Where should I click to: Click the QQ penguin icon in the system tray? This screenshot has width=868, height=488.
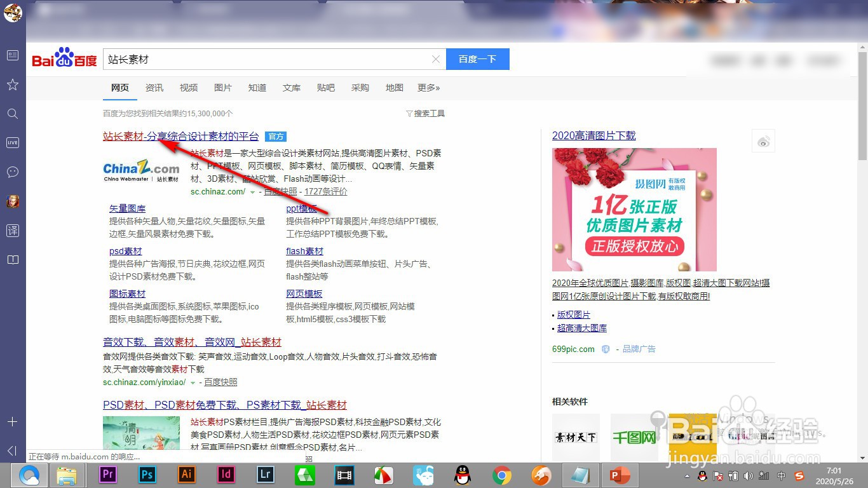pos(703,476)
